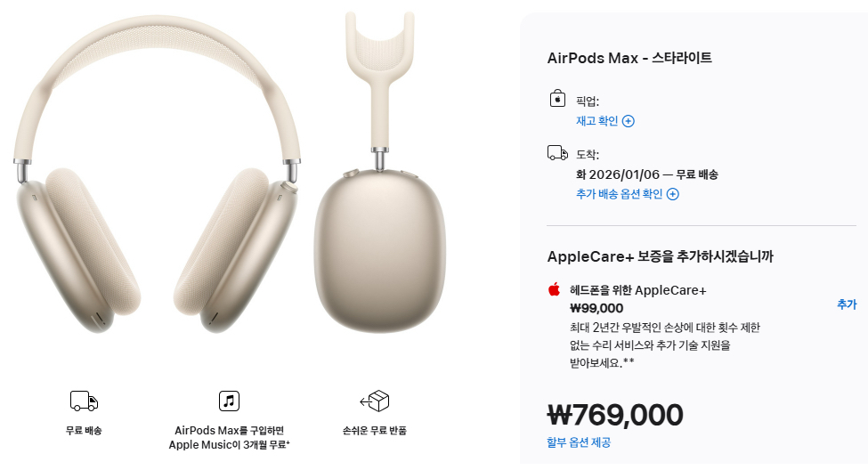The image size is (868, 470).
Task: Click the 무료 배송 label under truck
Action: (x=85, y=430)
